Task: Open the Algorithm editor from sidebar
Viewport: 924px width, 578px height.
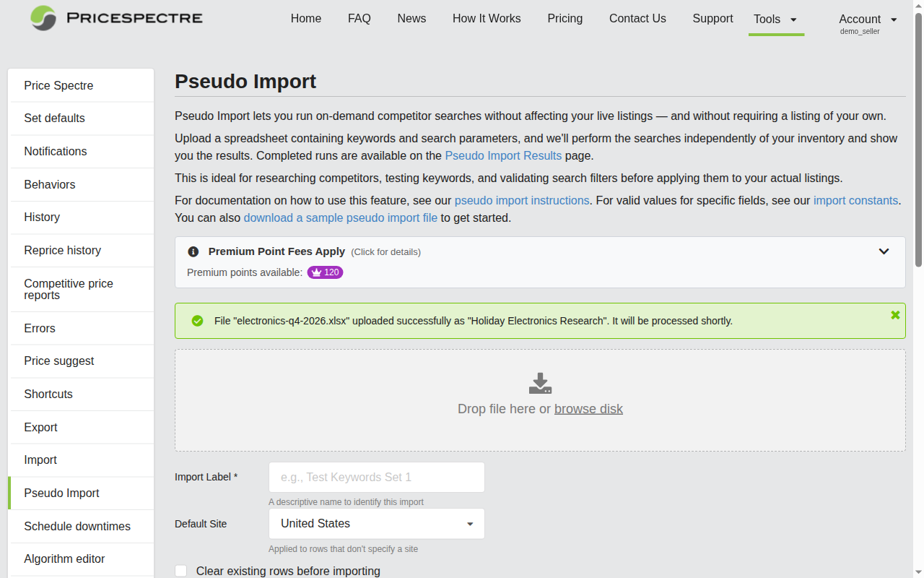Action: coord(64,558)
